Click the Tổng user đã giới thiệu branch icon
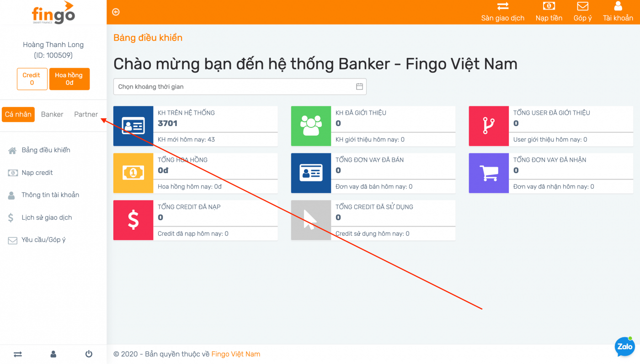Viewport: 640px width, 364px height. [489, 126]
